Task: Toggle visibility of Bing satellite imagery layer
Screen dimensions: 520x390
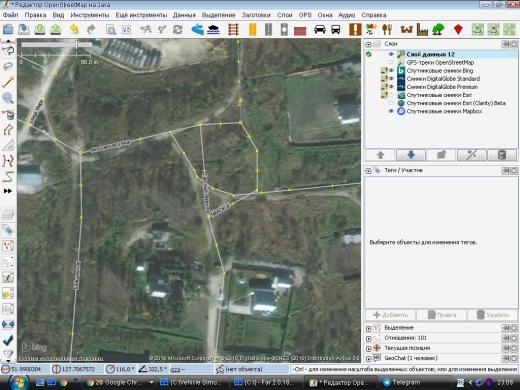Action: (391, 70)
